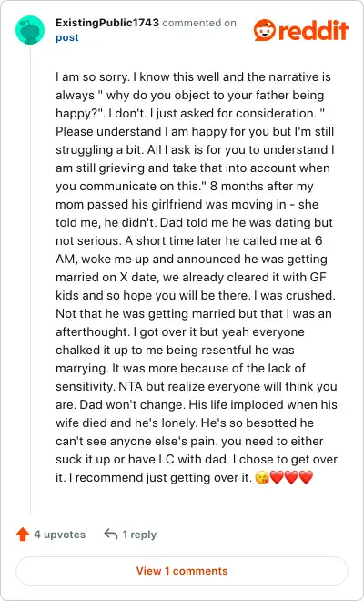Image resolution: width=364 pixels, height=601 pixels.
Task: Upvote the comment with the orange arrow
Action: click(23, 535)
